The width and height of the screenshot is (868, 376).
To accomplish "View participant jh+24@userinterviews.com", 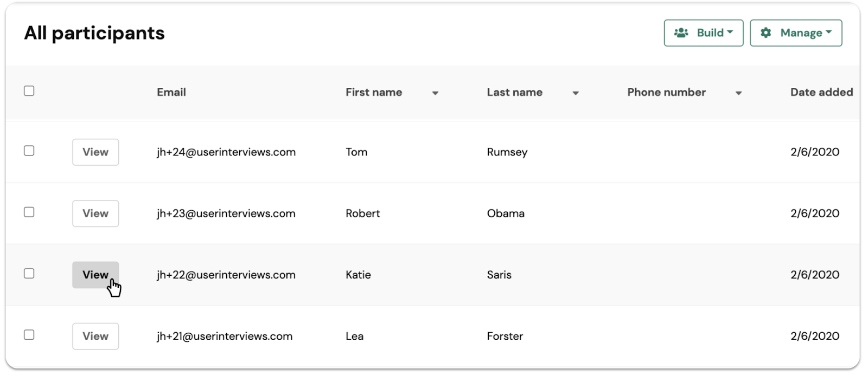I will 95,152.
